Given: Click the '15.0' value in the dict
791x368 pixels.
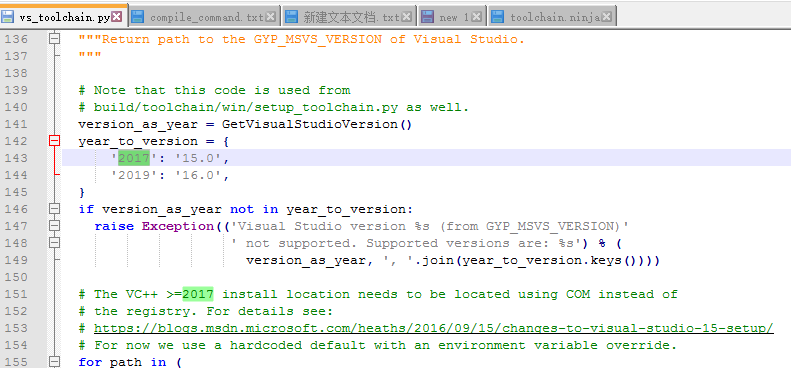Looking at the screenshot, I should pyautogui.click(x=198, y=158).
